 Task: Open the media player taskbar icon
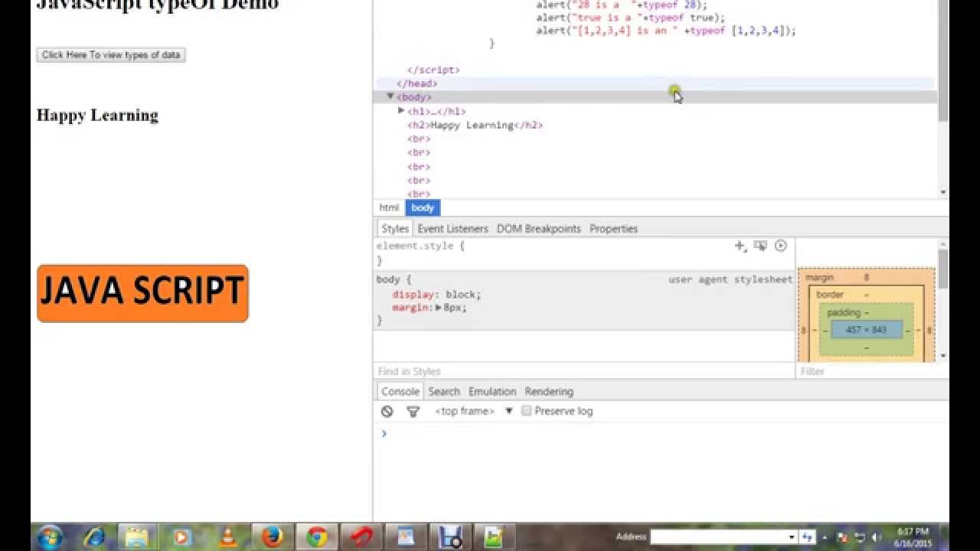coord(182,536)
